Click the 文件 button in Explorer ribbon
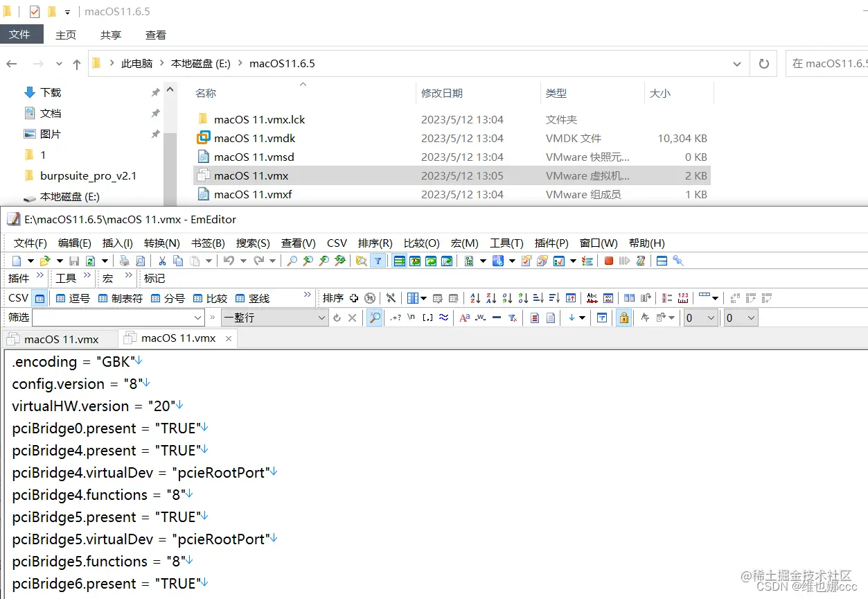This screenshot has width=868, height=599. click(20, 34)
